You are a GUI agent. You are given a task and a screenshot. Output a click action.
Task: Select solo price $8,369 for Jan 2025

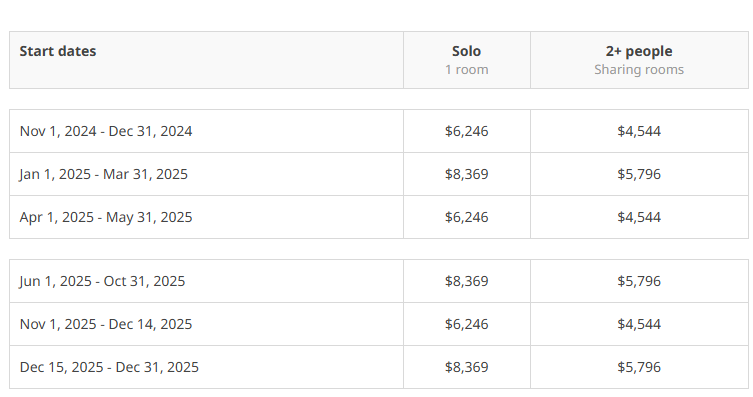[466, 174]
